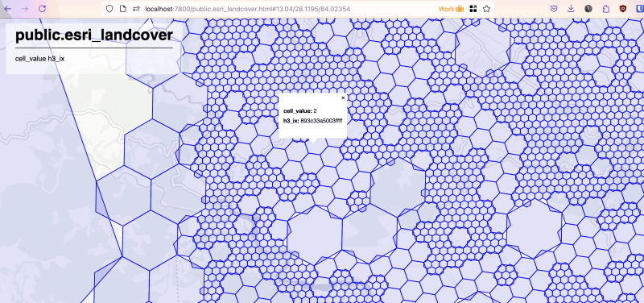
Task: Reload the landcover map page
Action: 42,9
